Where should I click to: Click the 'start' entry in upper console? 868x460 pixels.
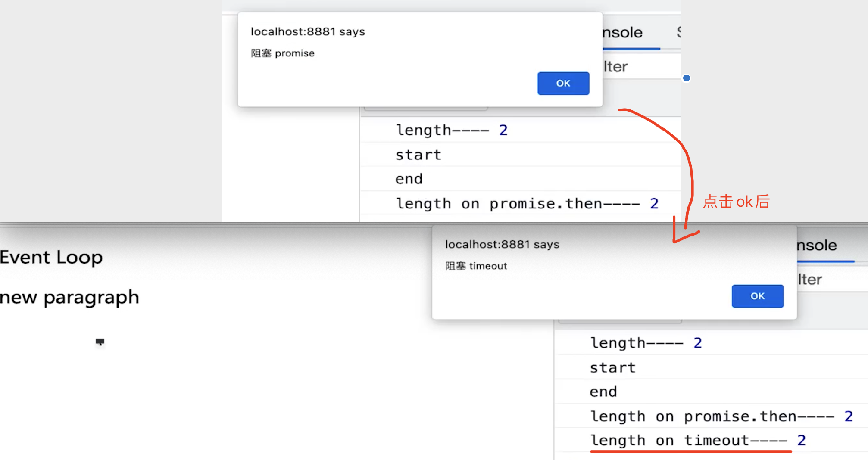pyautogui.click(x=418, y=155)
